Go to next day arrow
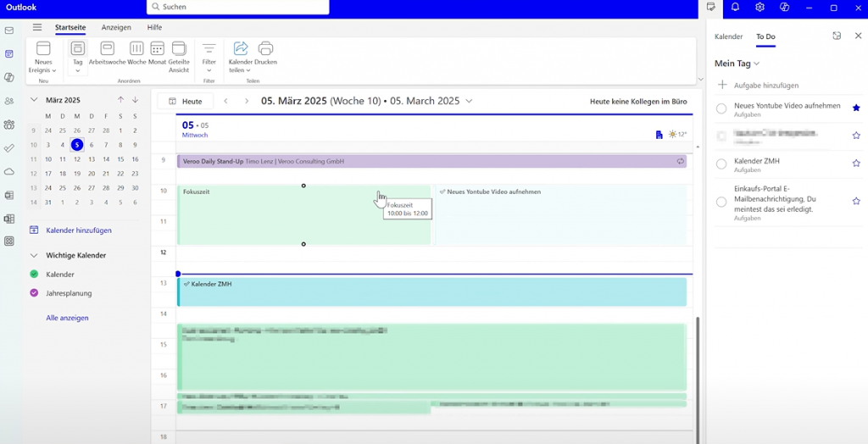The width and height of the screenshot is (868, 444). pos(247,101)
